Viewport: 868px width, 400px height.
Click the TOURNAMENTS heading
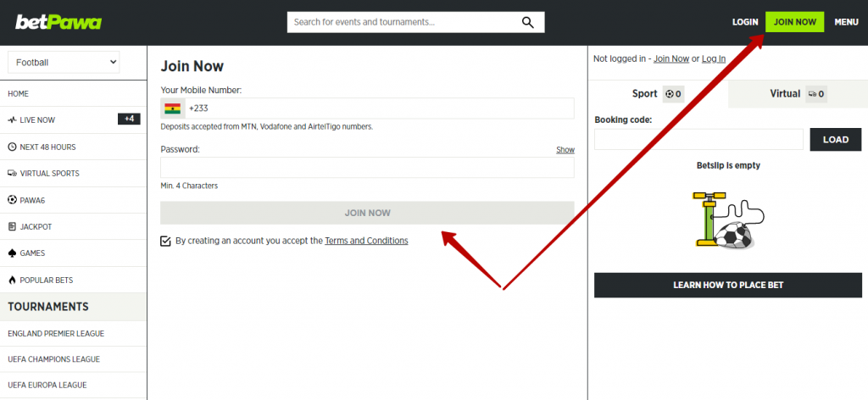click(48, 307)
